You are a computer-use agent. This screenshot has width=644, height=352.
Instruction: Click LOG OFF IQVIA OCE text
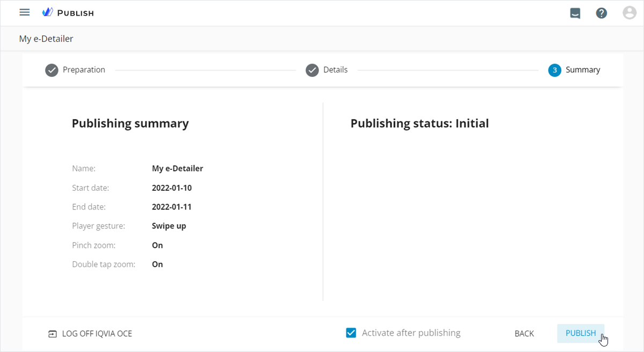point(97,334)
